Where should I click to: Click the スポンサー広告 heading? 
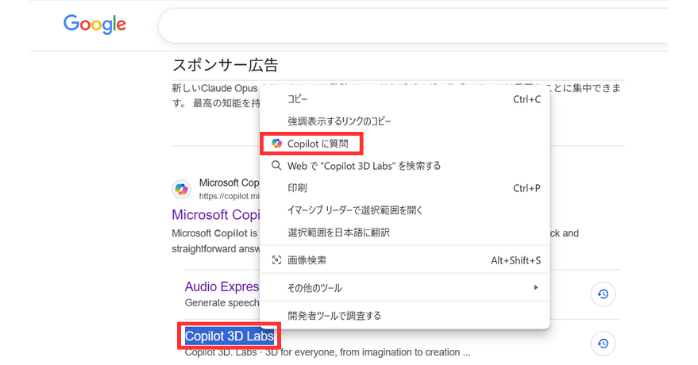coord(225,65)
